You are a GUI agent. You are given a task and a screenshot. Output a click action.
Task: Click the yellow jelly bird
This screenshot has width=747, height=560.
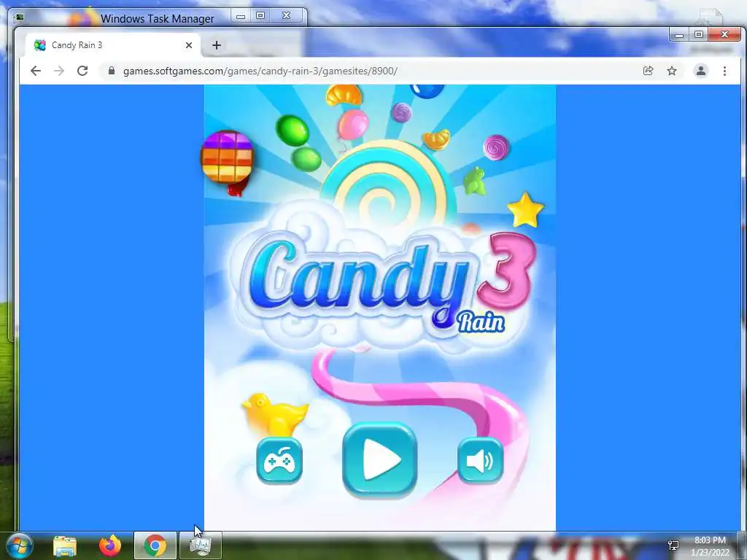(x=275, y=414)
